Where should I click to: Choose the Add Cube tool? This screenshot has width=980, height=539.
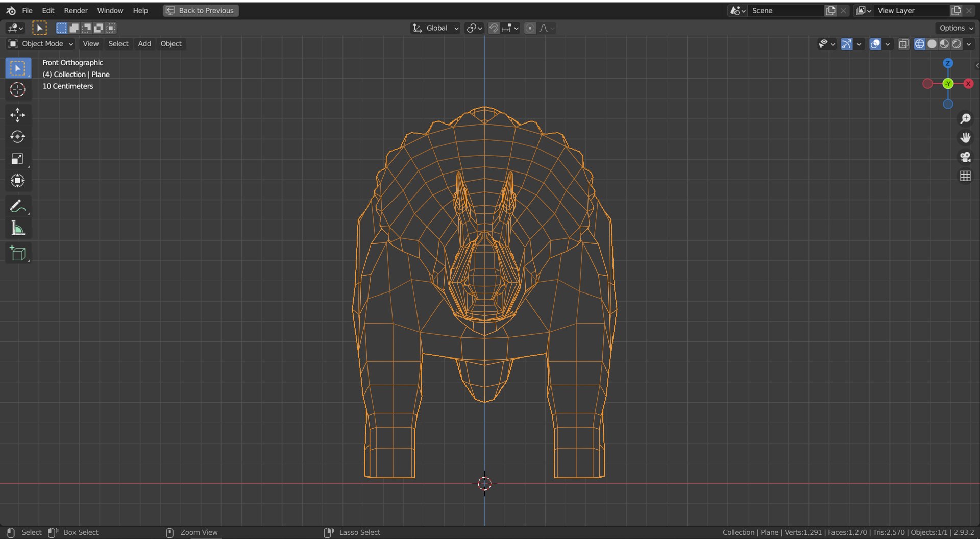17,253
